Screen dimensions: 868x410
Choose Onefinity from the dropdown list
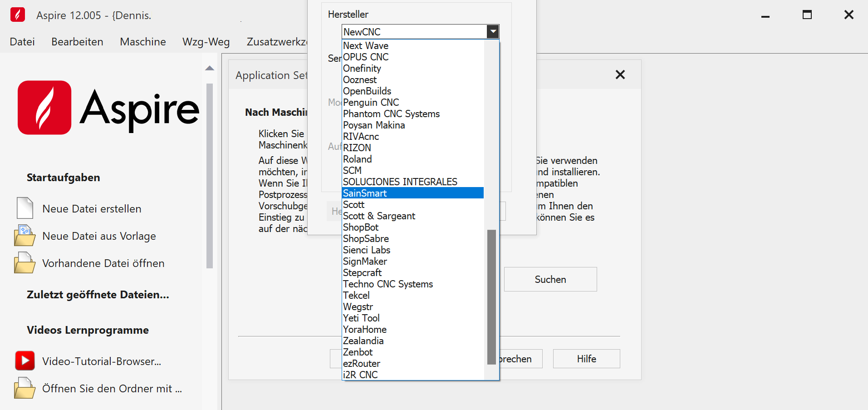(x=413, y=68)
